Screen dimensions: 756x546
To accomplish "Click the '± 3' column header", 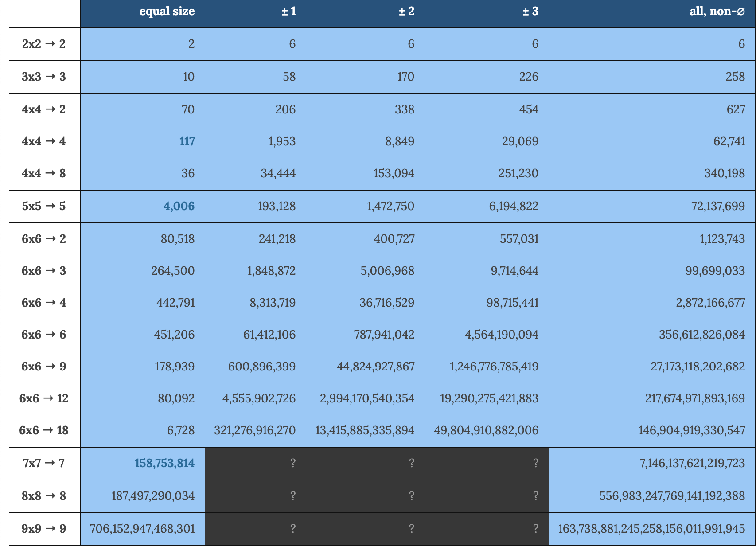I will [530, 11].
